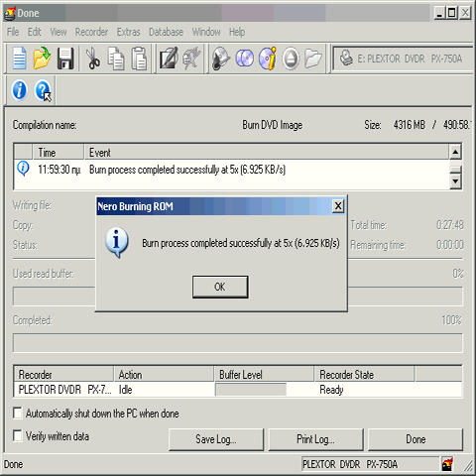Open the File menu

[13, 32]
